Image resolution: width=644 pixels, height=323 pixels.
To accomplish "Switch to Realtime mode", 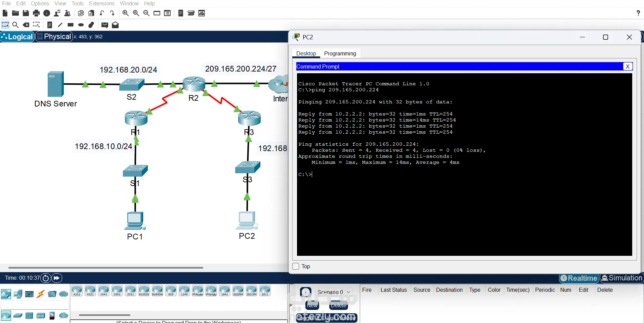I will coord(579,278).
